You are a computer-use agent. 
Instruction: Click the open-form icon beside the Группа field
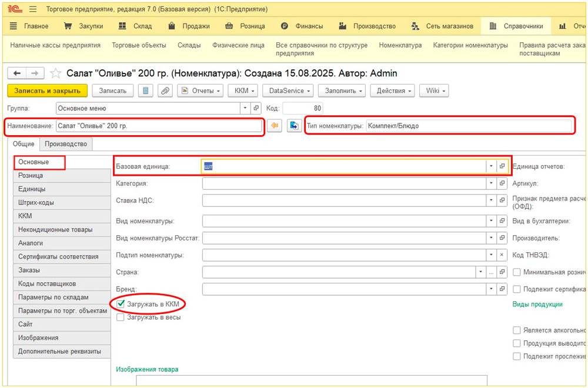pos(256,108)
